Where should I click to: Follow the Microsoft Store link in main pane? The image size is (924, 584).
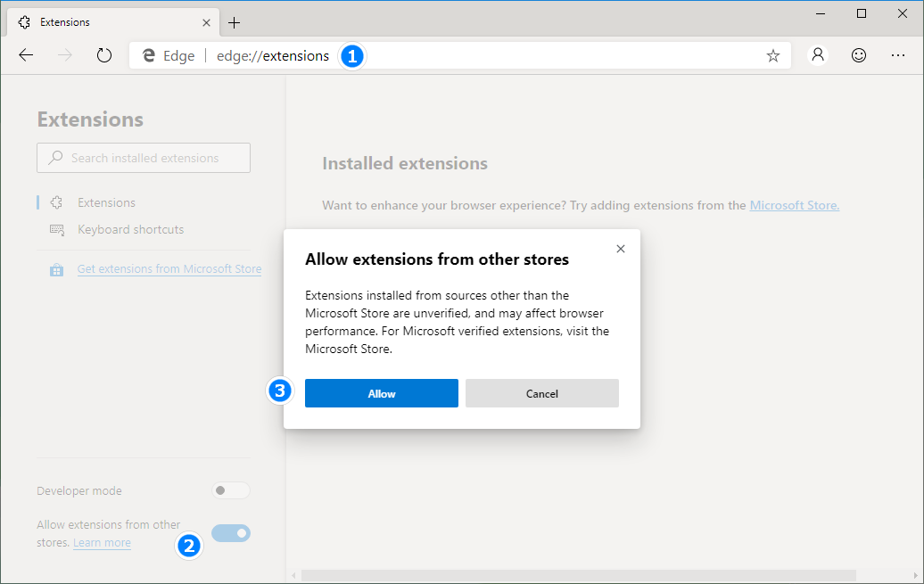tap(795, 205)
